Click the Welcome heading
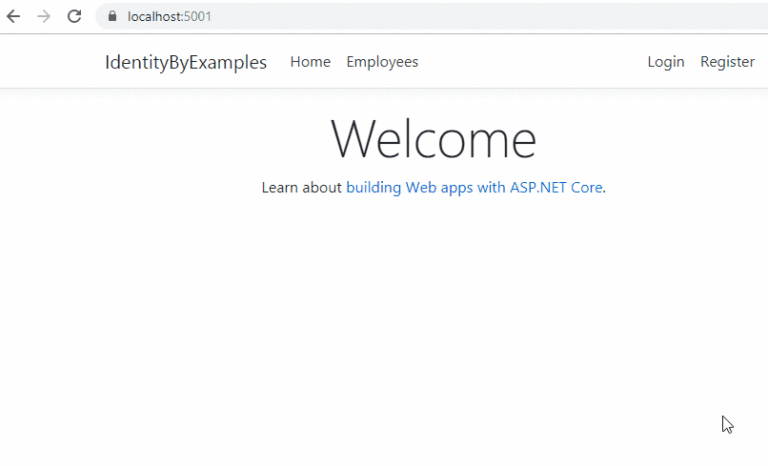 tap(433, 139)
